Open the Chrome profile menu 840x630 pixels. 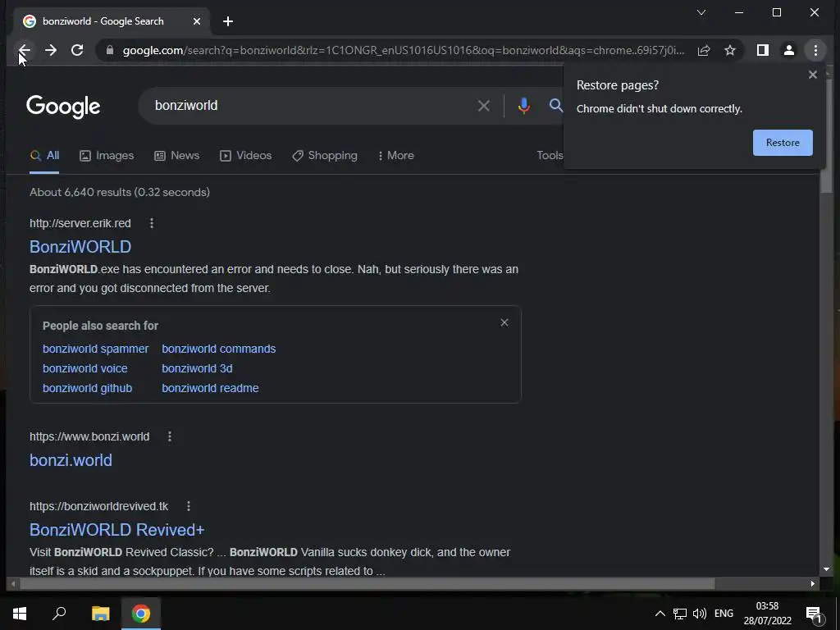[788, 50]
